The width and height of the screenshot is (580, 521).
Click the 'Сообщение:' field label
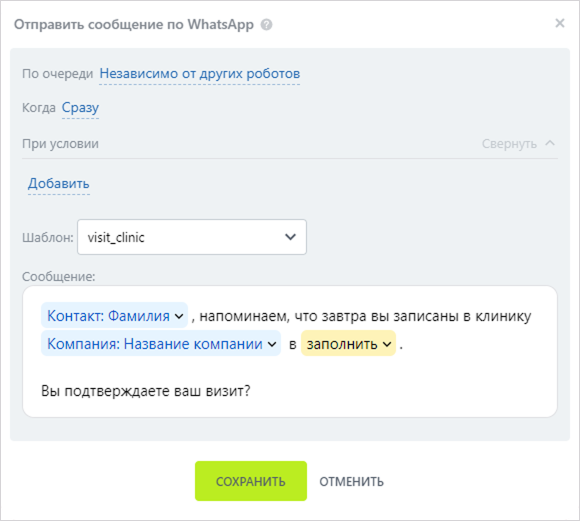point(59,276)
